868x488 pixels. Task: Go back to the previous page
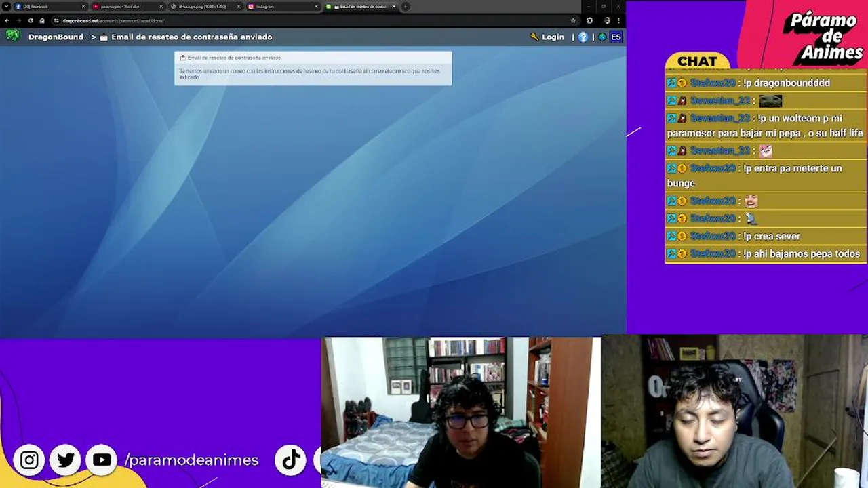pyautogui.click(x=7, y=20)
